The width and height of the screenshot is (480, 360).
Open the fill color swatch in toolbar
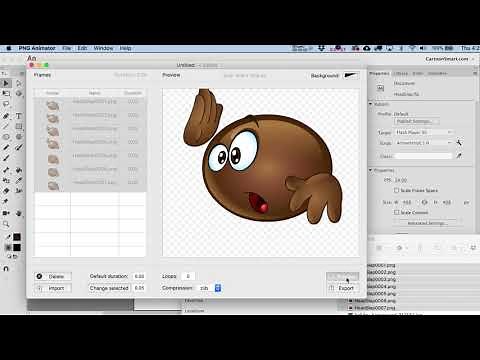17,247
